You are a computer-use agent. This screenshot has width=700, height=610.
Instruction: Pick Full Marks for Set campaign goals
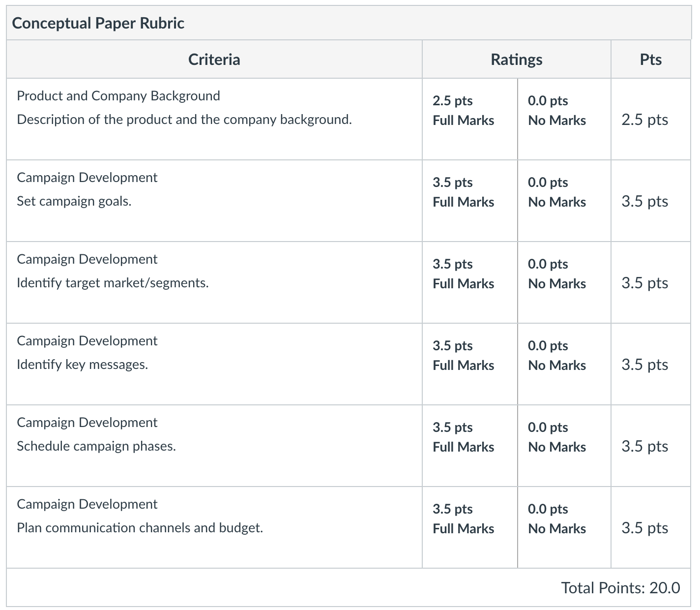470,201
